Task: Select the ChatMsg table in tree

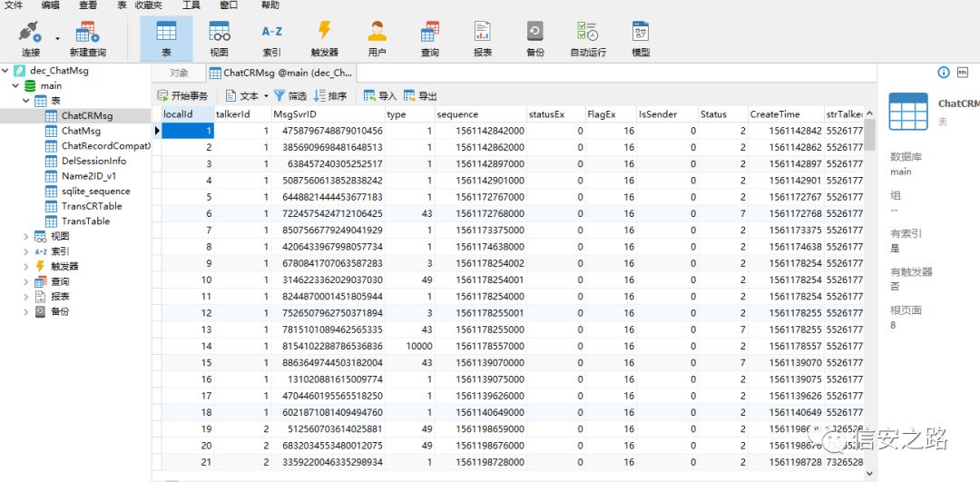Action: point(81,131)
